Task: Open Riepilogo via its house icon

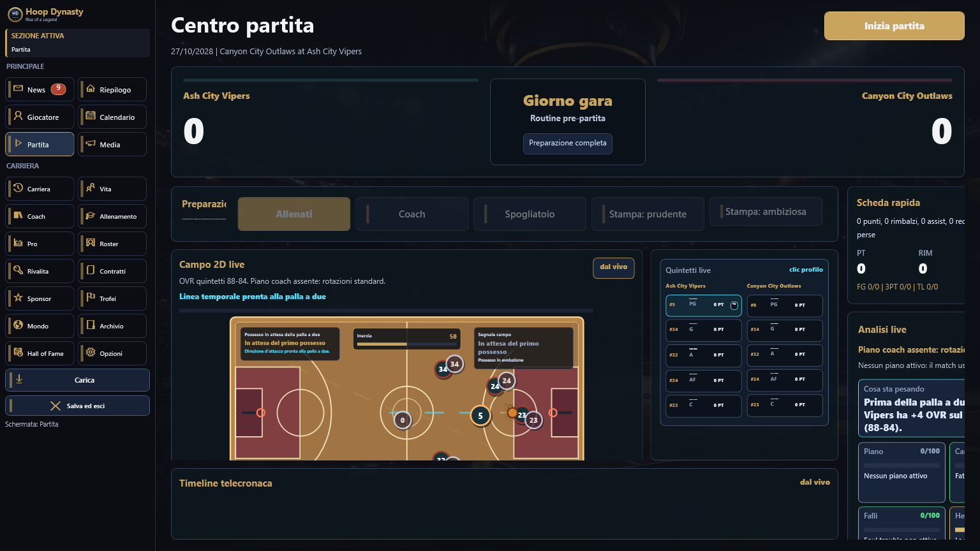Action: (x=91, y=89)
